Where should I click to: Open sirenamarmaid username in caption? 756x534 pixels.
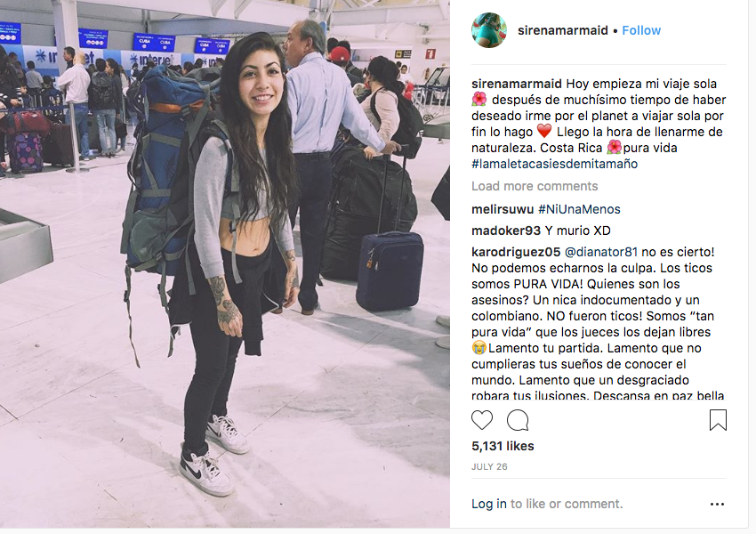[x=517, y=84]
